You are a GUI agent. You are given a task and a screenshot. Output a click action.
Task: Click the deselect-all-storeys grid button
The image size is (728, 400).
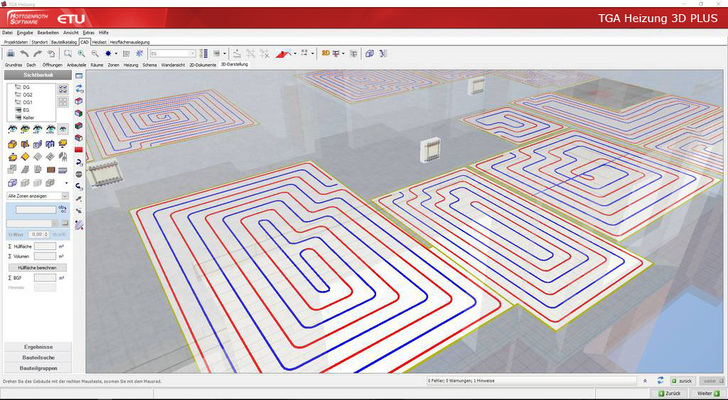click(63, 102)
